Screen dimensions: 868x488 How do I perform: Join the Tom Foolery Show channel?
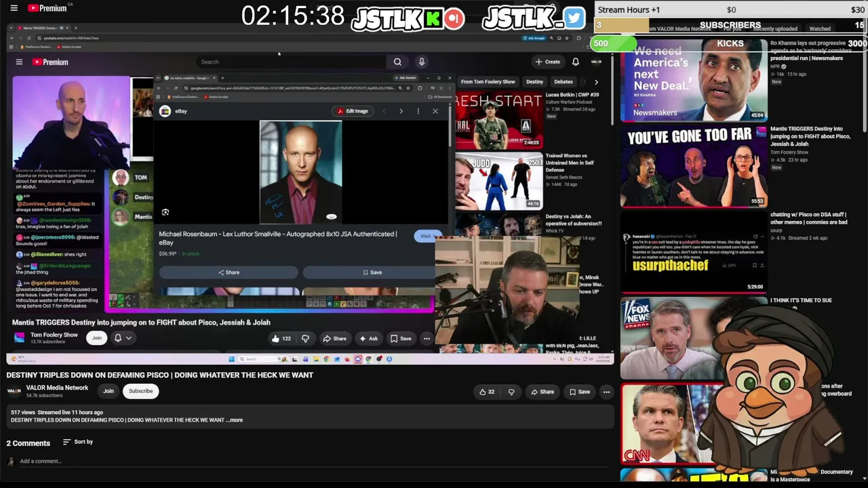tap(97, 338)
